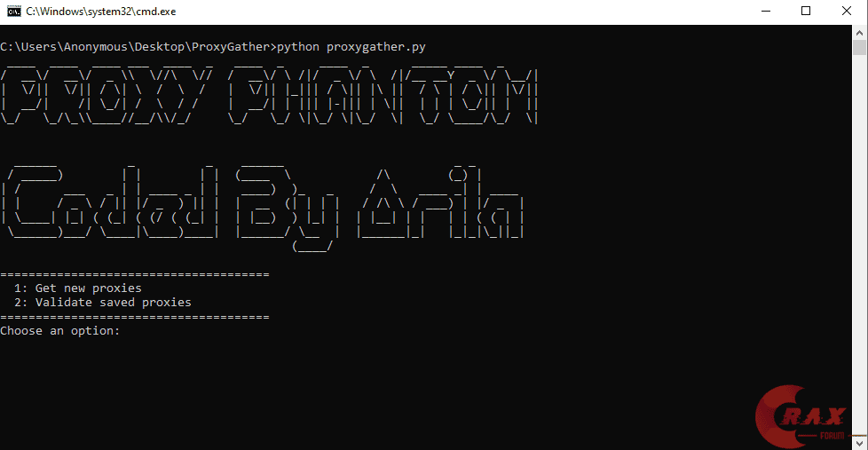Screen dimensions: 868x450
Task: Click the lower equals-sign separator line
Action: pos(135,317)
